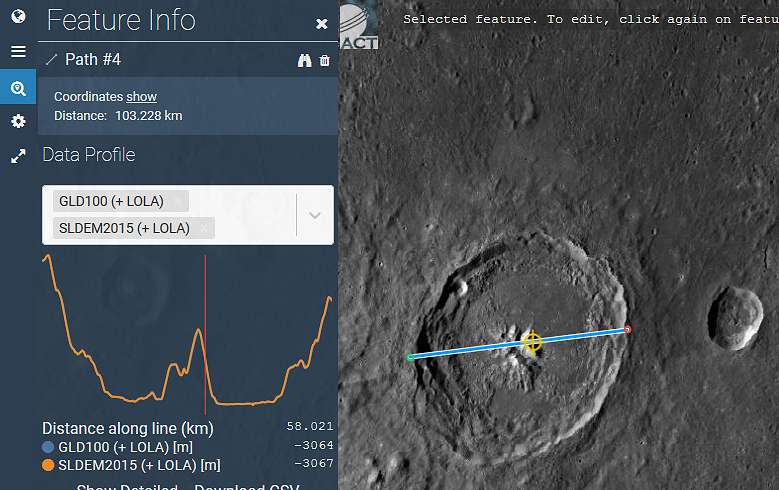
Task: Click the GLD100 (+ LOLA) [m] legend label
Action: click(x=125, y=447)
